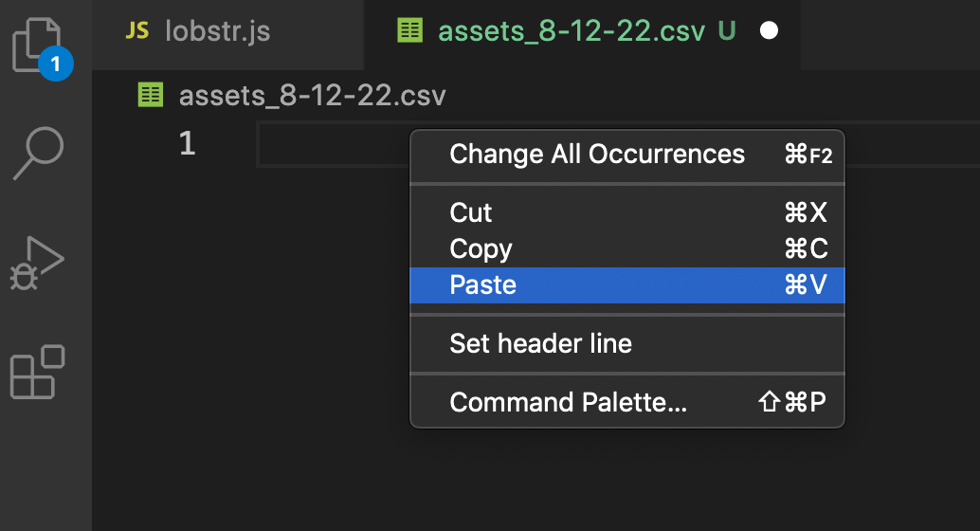Click the JS file icon on lobstr.js tab
Image resolution: width=980 pixels, height=531 pixels.
137,30
